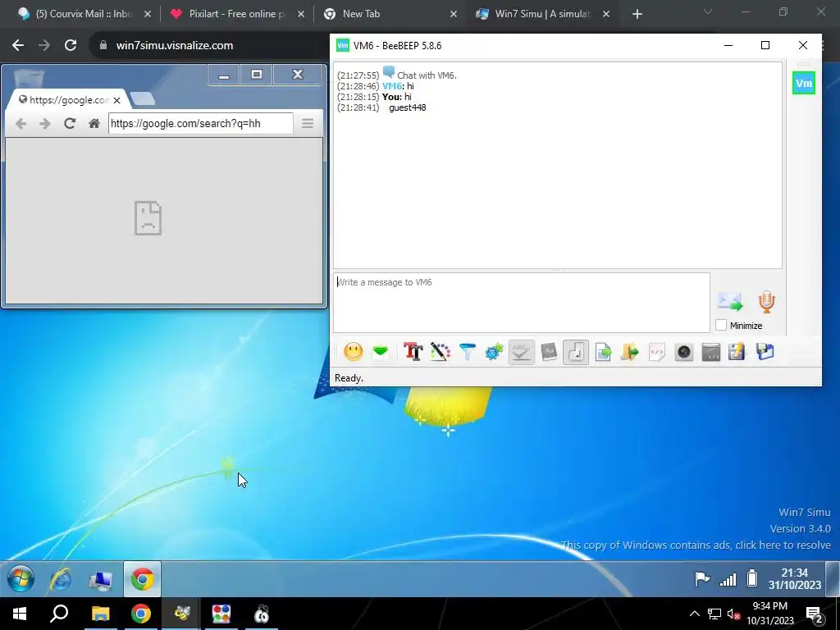
Task: Open File Explorer in Windows 10 taskbar
Action: coord(100,614)
